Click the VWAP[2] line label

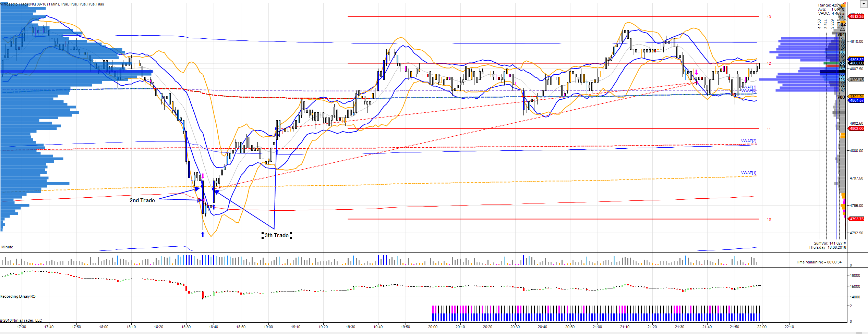click(748, 141)
